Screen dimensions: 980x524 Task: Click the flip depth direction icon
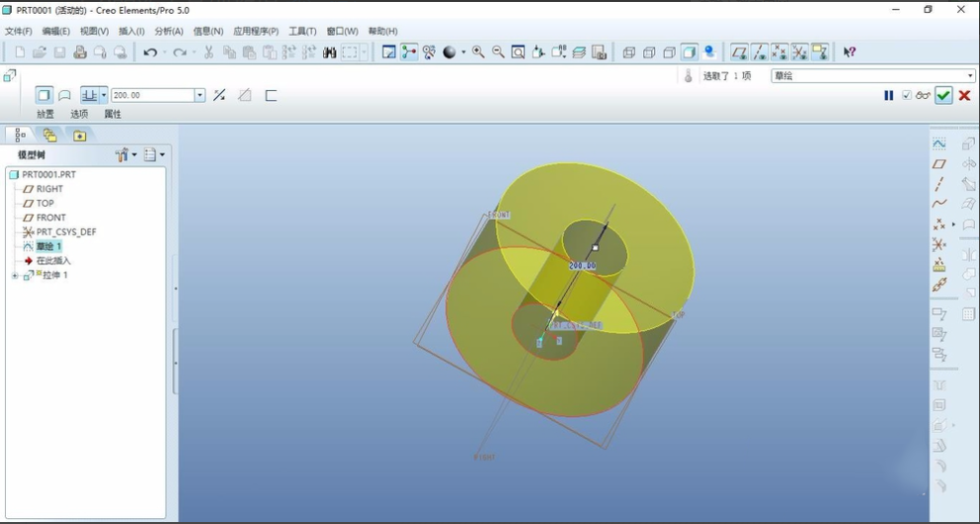(x=220, y=95)
